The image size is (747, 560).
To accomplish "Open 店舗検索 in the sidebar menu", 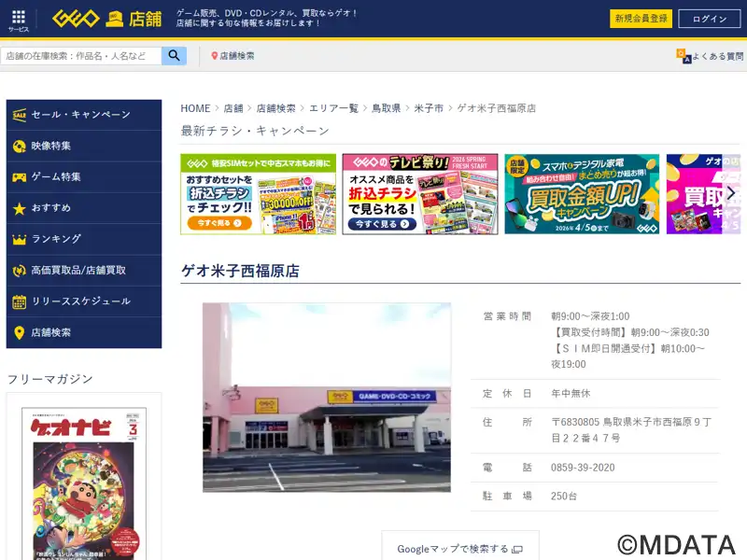I will click(84, 332).
